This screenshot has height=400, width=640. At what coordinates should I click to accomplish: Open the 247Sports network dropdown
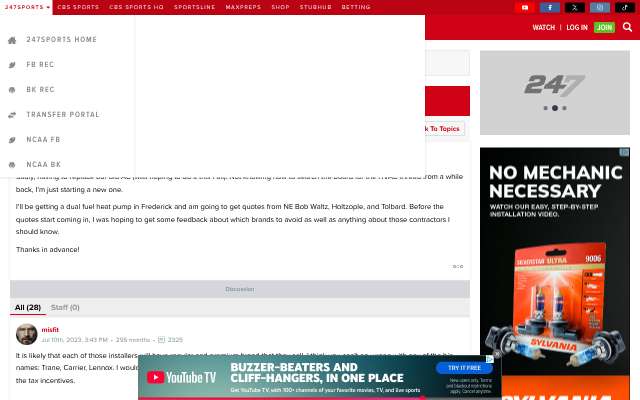[x=27, y=7]
